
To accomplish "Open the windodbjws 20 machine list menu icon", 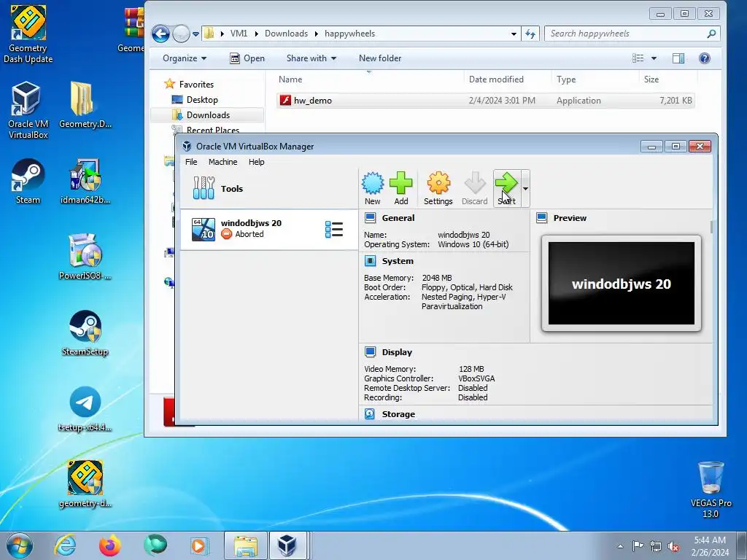I will tap(334, 229).
